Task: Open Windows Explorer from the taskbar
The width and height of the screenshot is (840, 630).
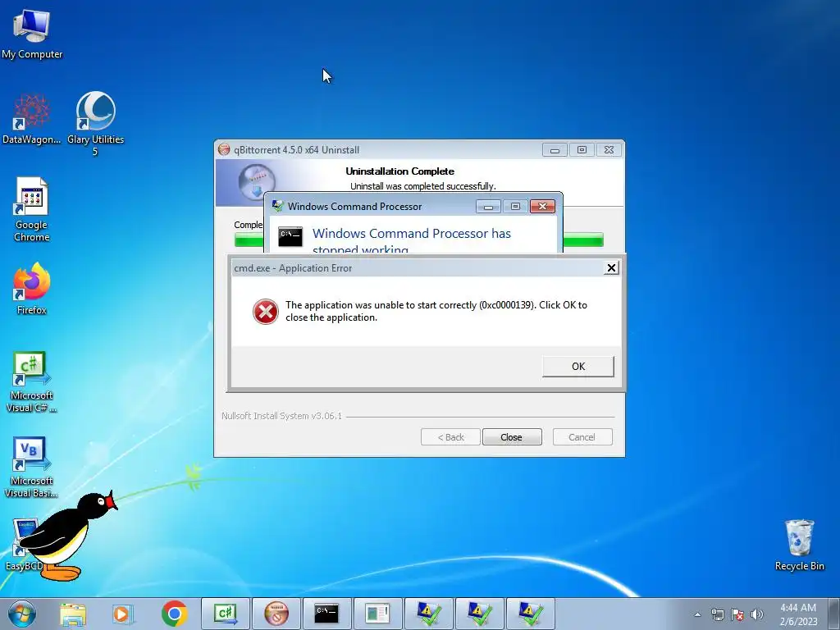Action: coord(73,614)
